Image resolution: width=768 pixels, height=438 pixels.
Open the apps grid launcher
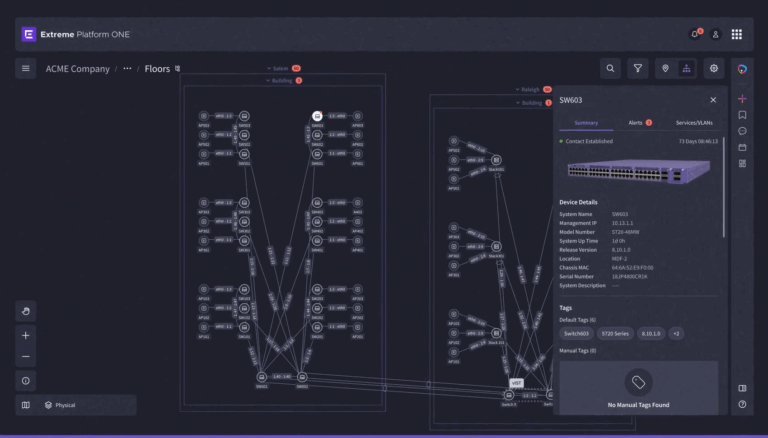pos(737,34)
